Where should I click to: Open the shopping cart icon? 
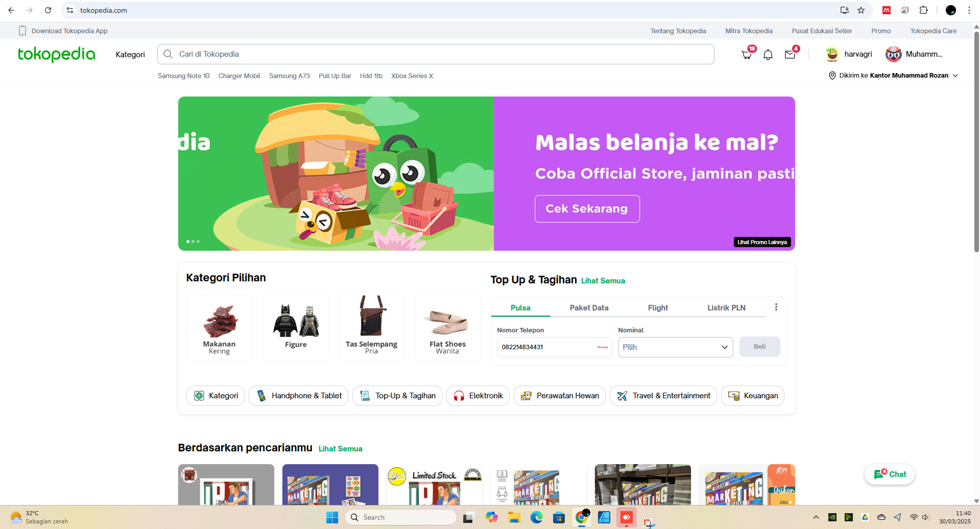(x=747, y=55)
